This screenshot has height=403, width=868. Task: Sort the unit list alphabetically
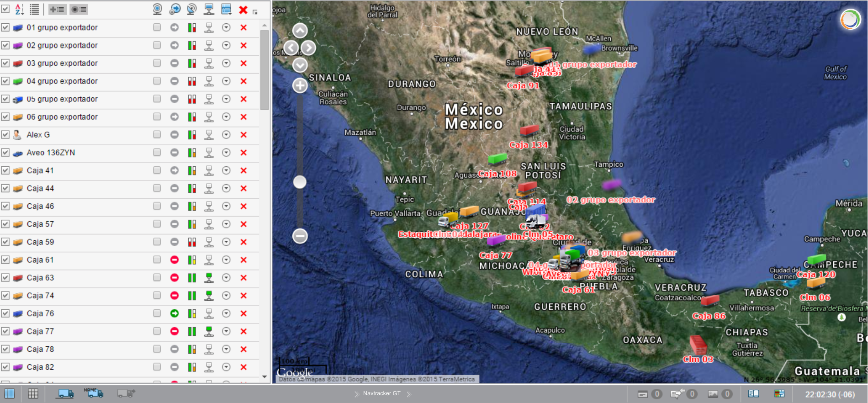coord(19,9)
